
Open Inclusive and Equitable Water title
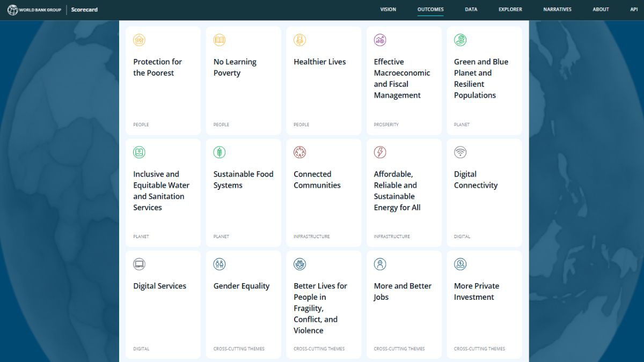pyautogui.click(x=162, y=191)
